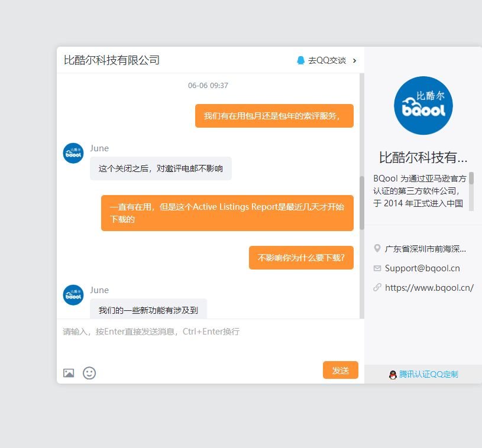Click June's avatar beside second reply
The height and width of the screenshot is (448, 482).
coord(73,295)
